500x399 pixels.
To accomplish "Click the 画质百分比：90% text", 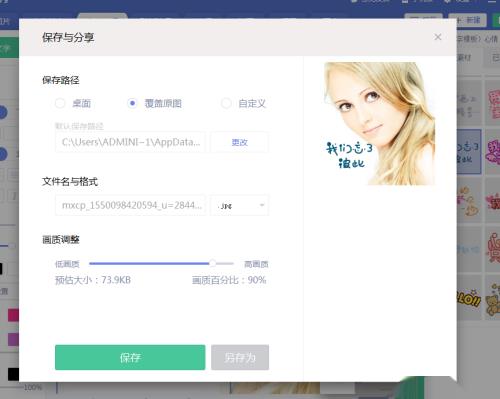I will tap(229, 280).
